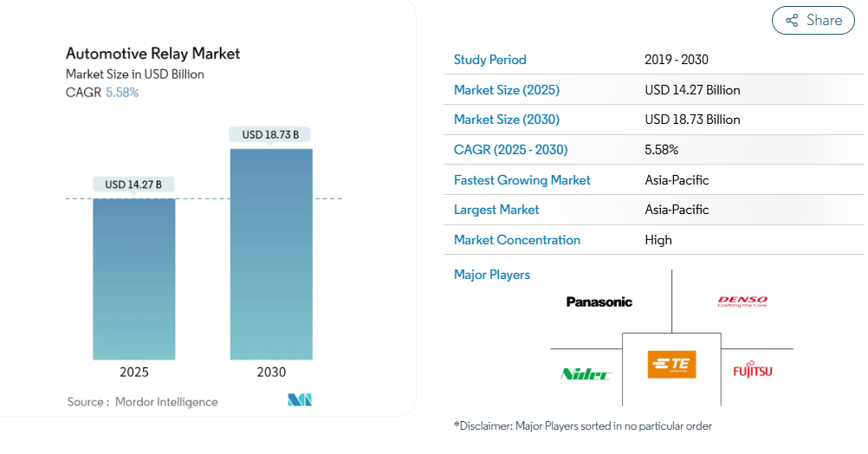Click the Panasonic logo
The image size is (868, 454).
(599, 302)
